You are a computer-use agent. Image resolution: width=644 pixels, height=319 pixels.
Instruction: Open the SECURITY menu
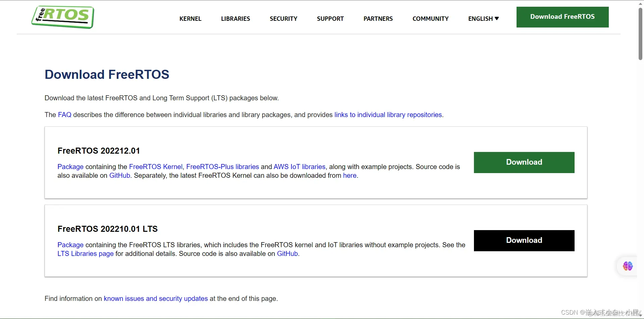(283, 19)
